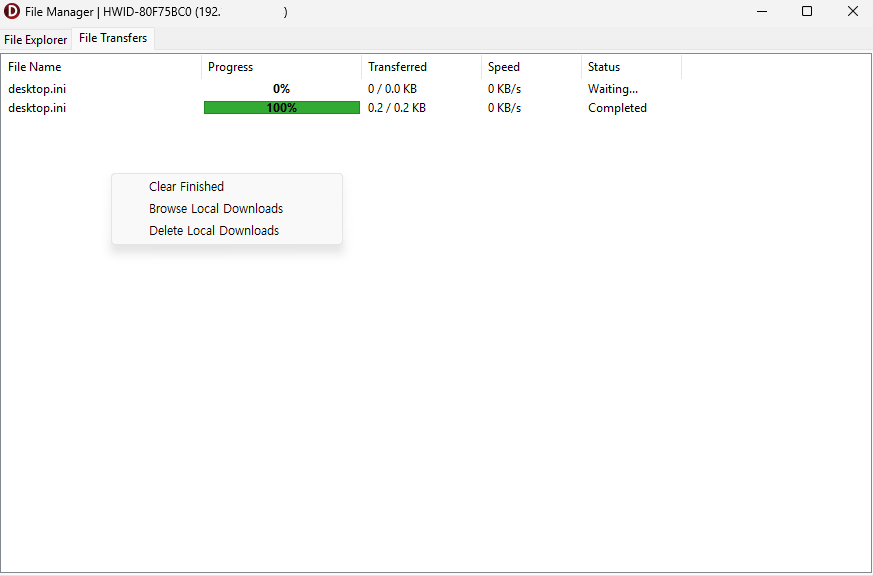Click the File Manager window title text
The width and height of the screenshot is (873, 576).
click(156, 12)
